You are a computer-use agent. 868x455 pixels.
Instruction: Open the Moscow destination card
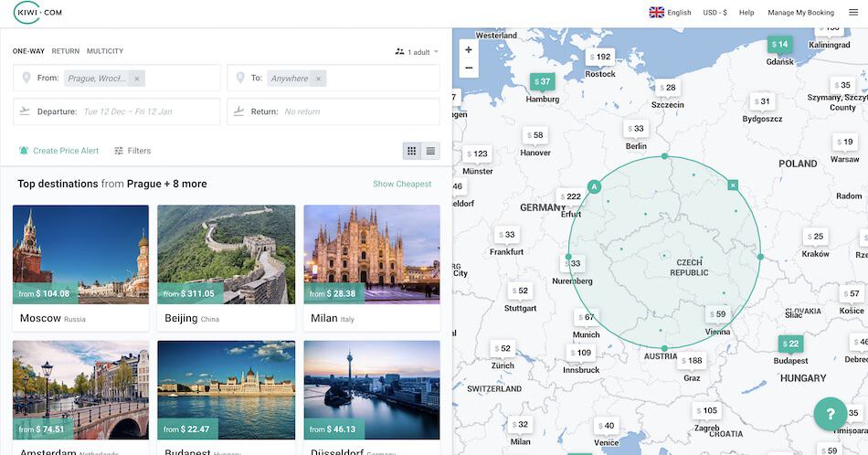point(80,269)
